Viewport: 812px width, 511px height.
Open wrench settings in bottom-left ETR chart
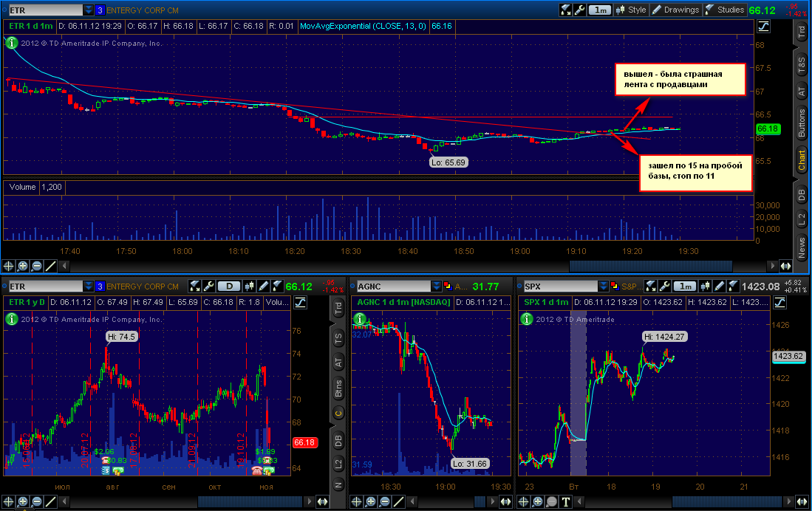(x=208, y=287)
